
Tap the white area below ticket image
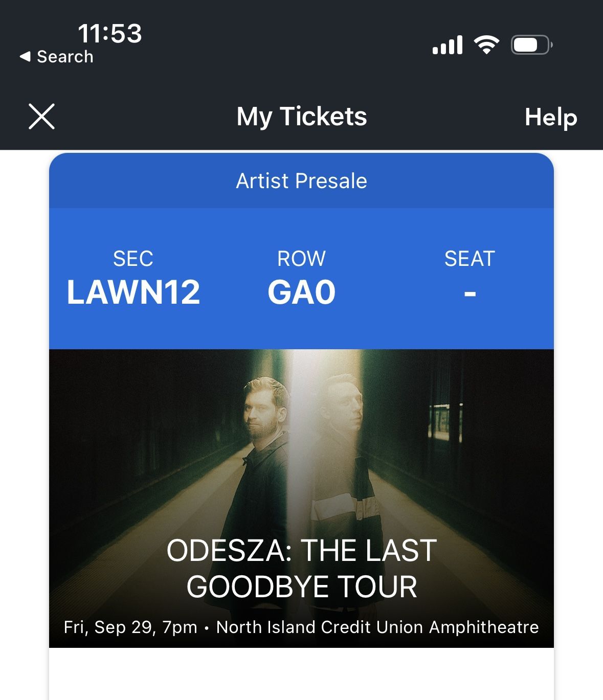coord(301,674)
